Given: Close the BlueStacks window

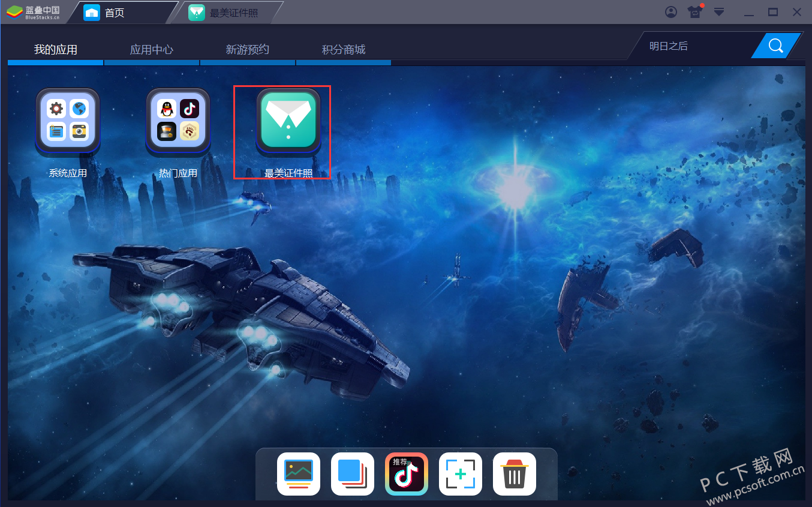Looking at the screenshot, I should click(x=796, y=12).
